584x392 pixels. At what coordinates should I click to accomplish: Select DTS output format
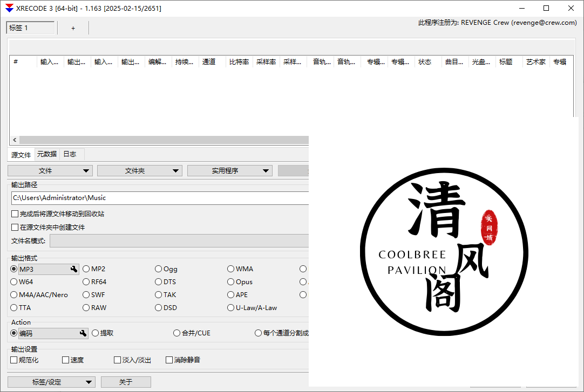(158, 282)
